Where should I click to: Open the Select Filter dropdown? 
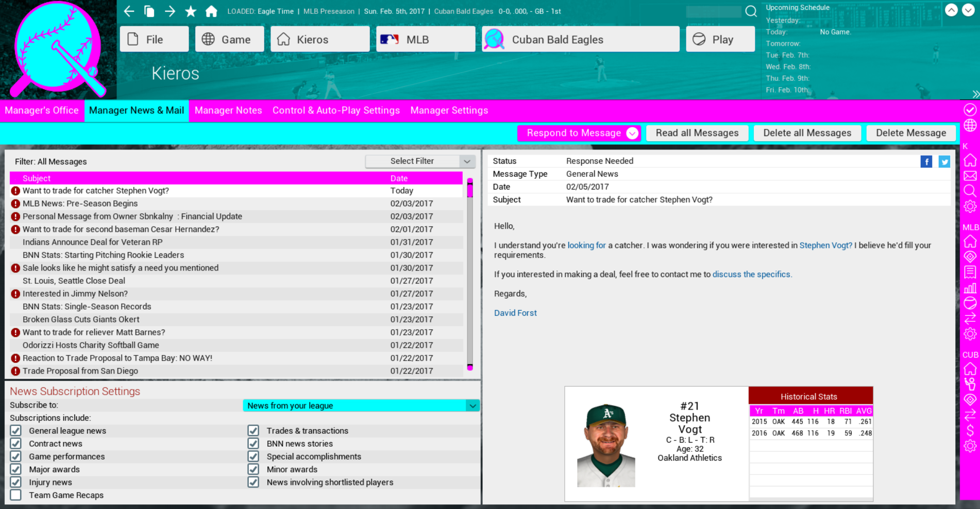coord(420,161)
